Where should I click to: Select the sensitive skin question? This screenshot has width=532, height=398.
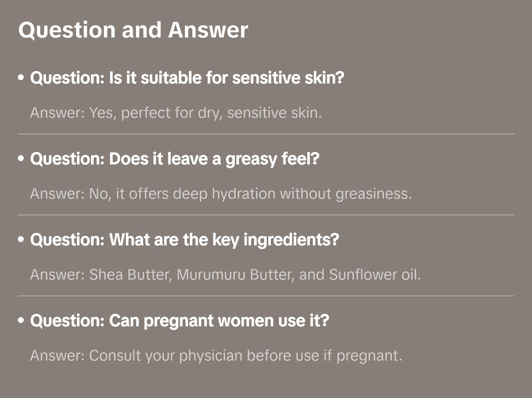coord(187,78)
